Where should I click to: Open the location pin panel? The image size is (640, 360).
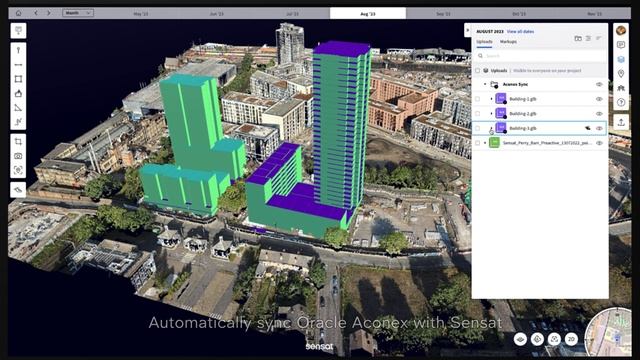tap(621, 73)
